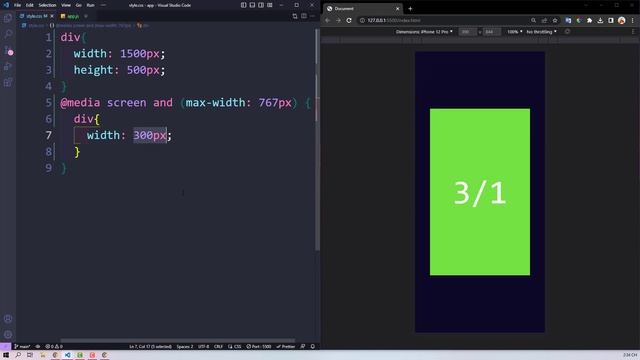Image resolution: width=640 pixels, height=360 pixels.
Task: Open the Edit menu in VS Code
Action: [x=30, y=5]
